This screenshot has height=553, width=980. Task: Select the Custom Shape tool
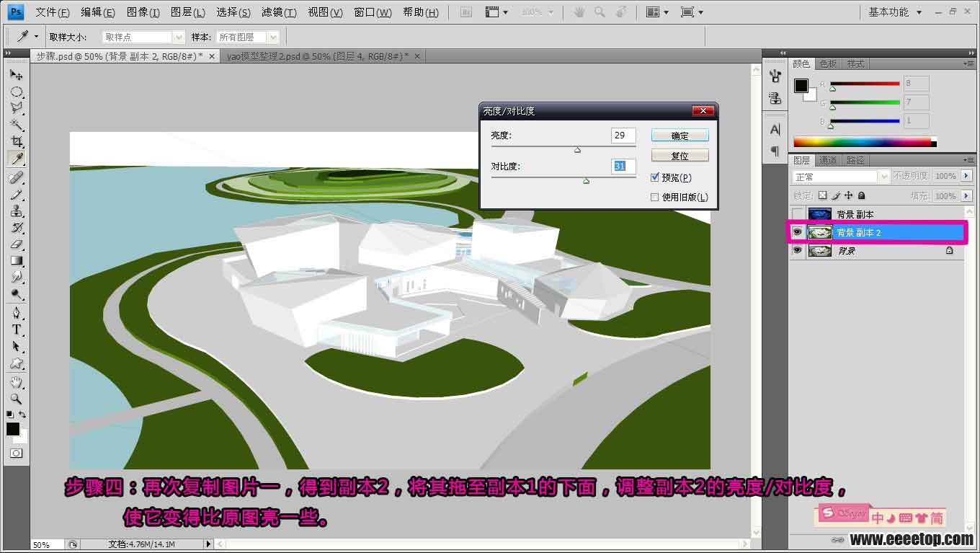click(x=16, y=363)
